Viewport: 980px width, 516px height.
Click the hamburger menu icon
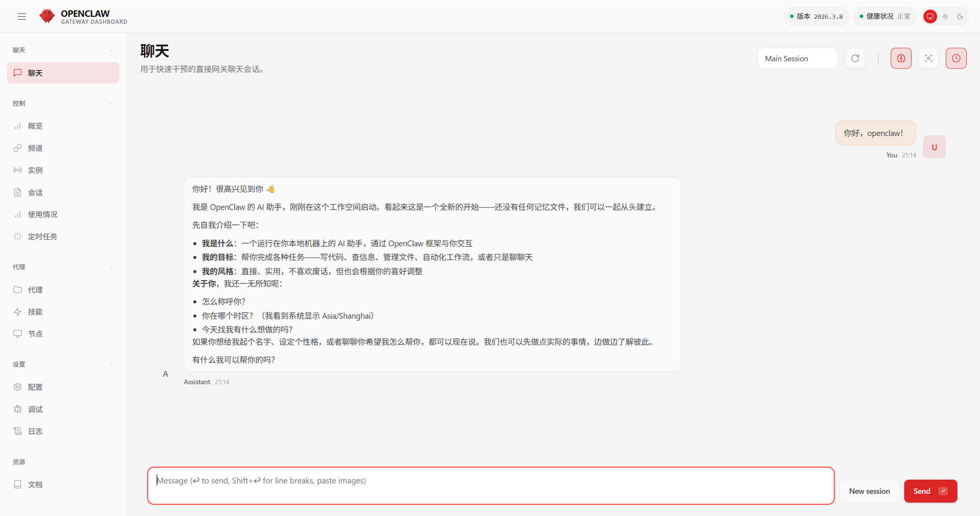click(x=22, y=16)
